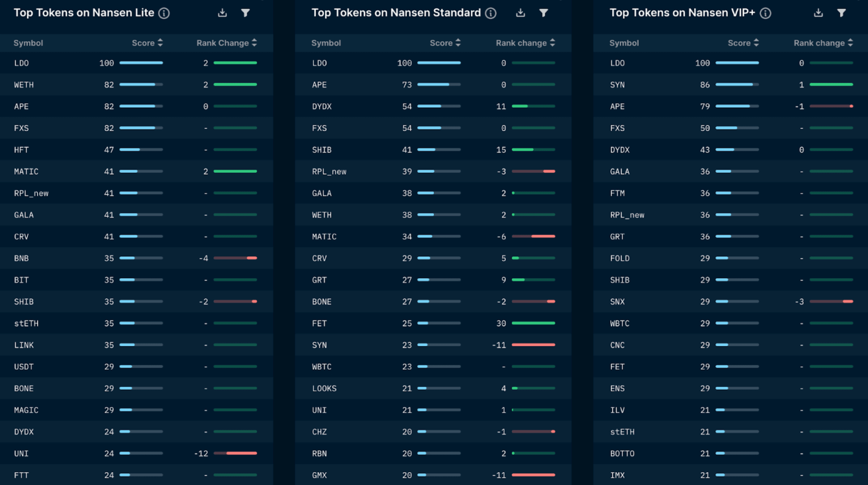
Task: Open CHZ token in Nansen Standard
Action: 319,432
